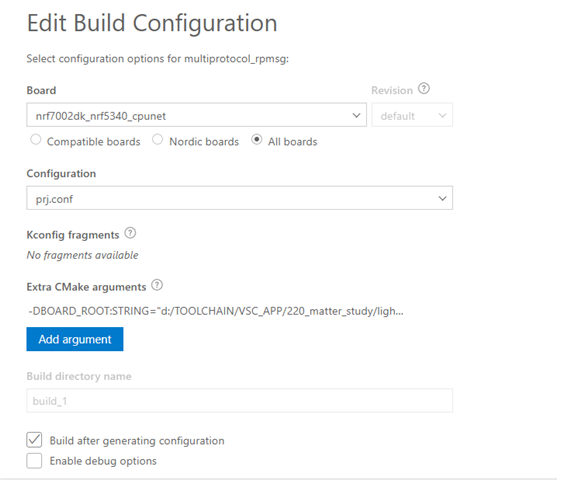Click the Extra CMake arguments help icon
Screen dimensions: 570x480
pyautogui.click(x=157, y=285)
